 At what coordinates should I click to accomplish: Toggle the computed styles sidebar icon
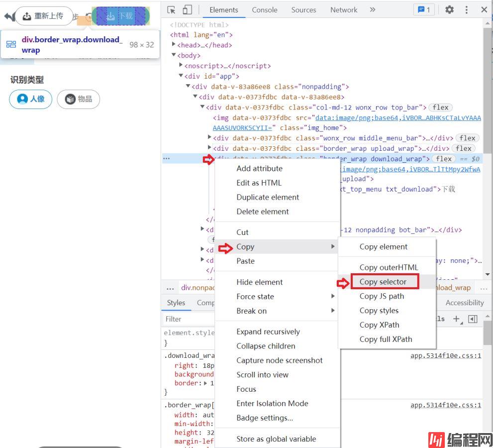coord(473,319)
